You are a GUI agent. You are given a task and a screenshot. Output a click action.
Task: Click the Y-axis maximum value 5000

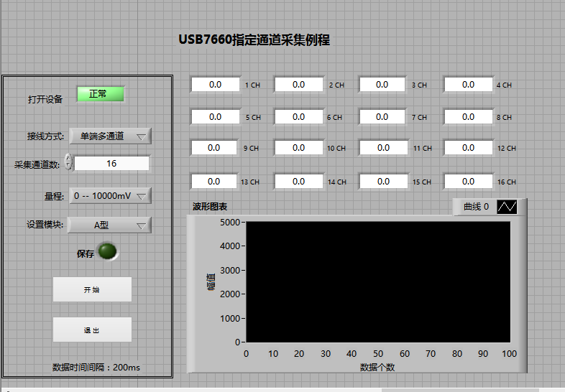[229, 223]
